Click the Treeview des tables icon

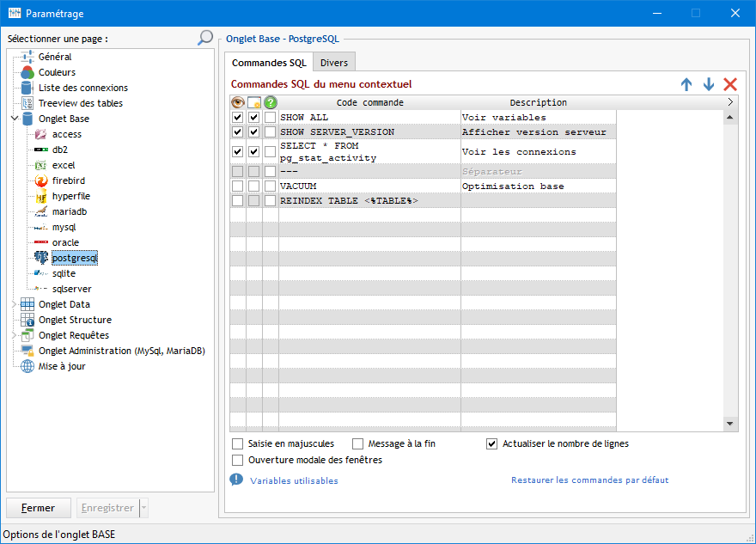coord(27,103)
